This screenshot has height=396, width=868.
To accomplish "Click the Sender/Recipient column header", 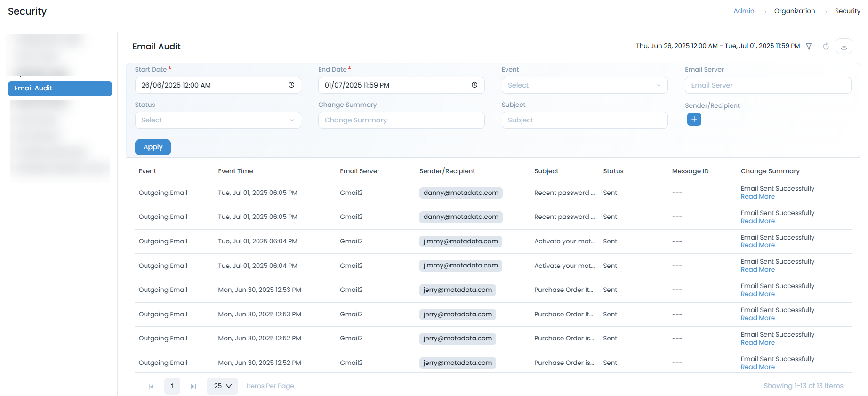I will pos(447,171).
